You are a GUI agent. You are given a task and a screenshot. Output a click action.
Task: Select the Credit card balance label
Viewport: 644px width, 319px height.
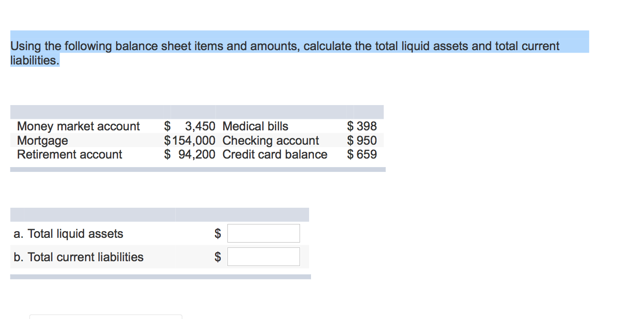[275, 154]
